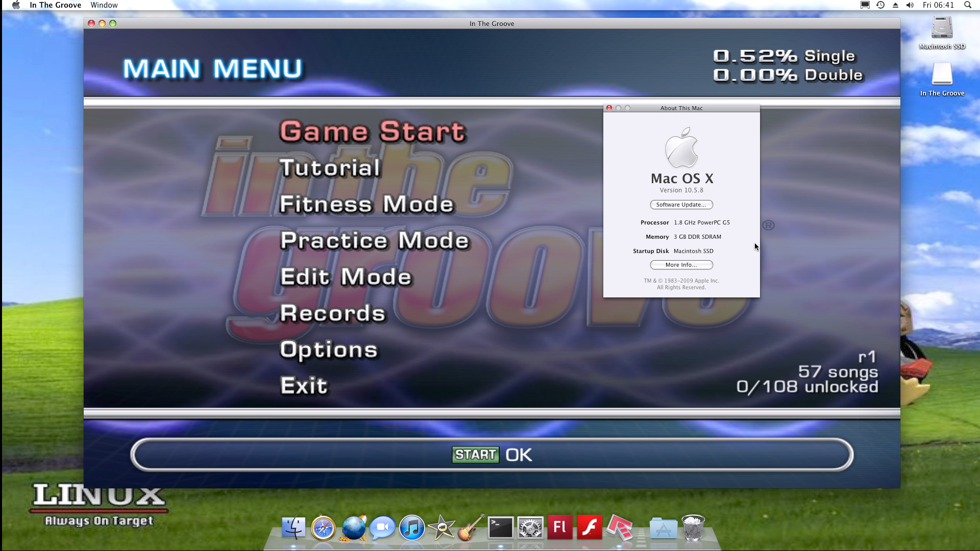Click the Time Machine menu bar icon
Viewport: 980px width, 551px height.
pos(880,5)
